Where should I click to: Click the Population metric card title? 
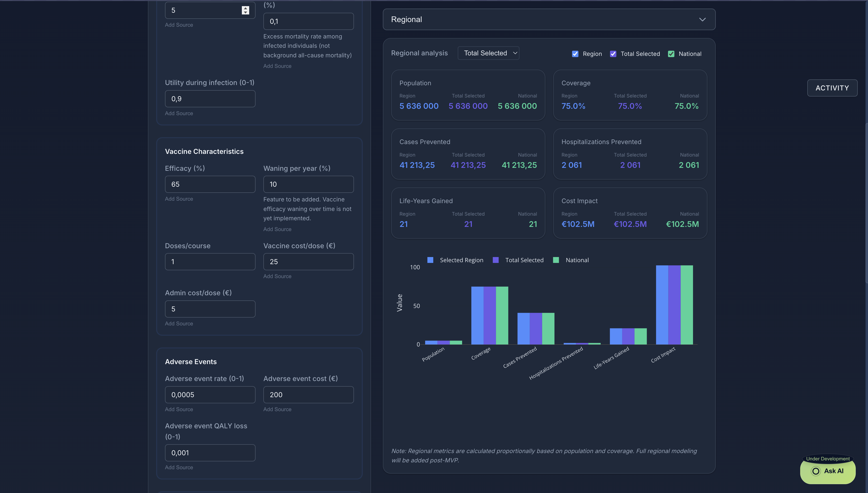[x=415, y=83]
